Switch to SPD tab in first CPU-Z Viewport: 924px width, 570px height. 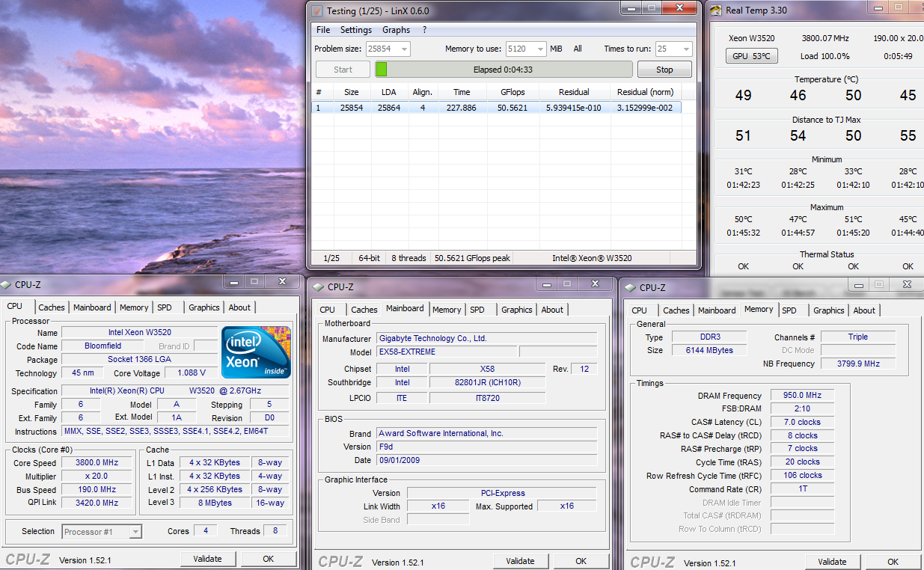pyautogui.click(x=165, y=307)
